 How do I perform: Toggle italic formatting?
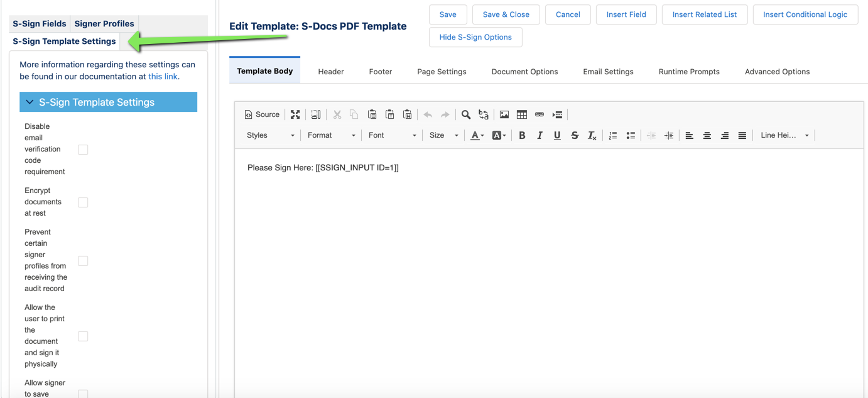pyautogui.click(x=540, y=135)
